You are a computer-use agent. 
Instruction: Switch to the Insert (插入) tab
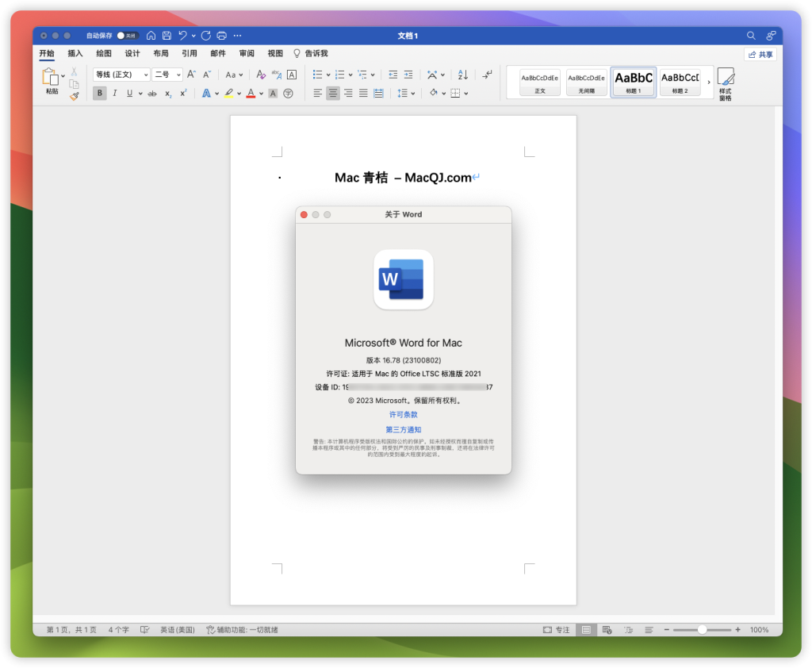[x=75, y=53]
